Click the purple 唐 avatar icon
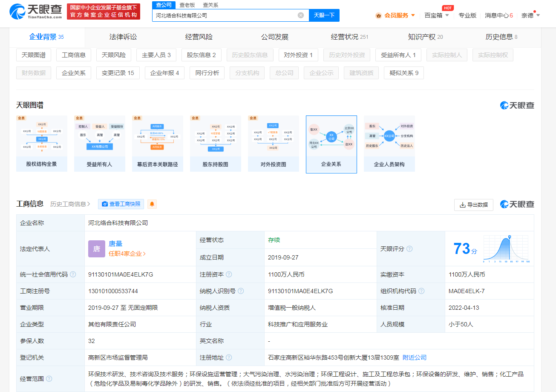This screenshot has width=556, height=392. 97,249
